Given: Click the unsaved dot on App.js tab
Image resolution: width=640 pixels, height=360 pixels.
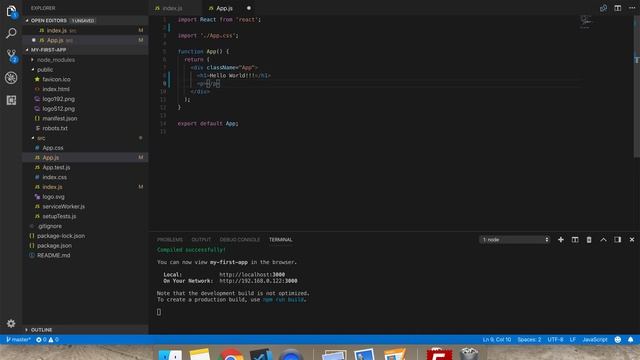Looking at the screenshot, I should 249,8.
